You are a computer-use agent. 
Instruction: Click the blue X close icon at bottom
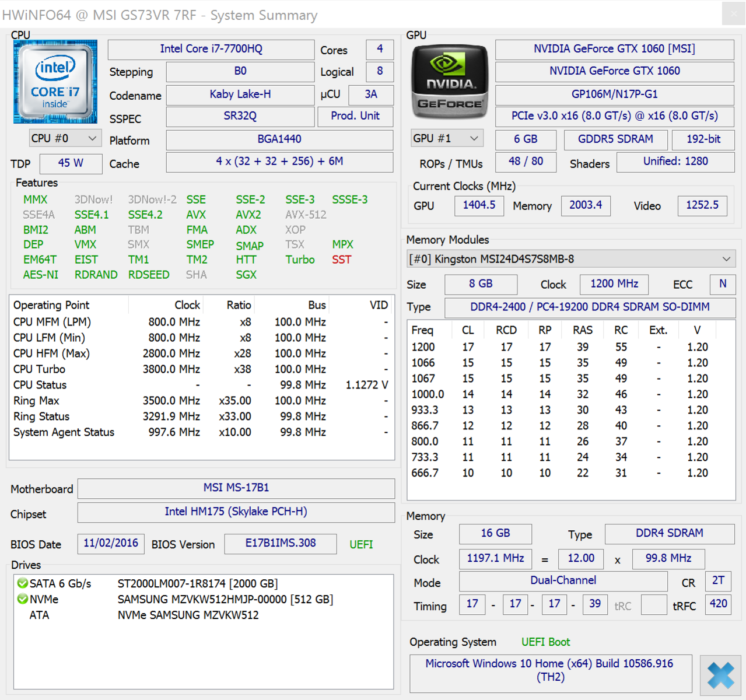[721, 675]
